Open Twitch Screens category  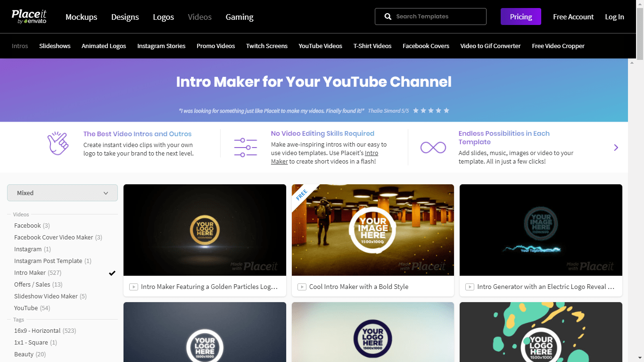pyautogui.click(x=266, y=46)
